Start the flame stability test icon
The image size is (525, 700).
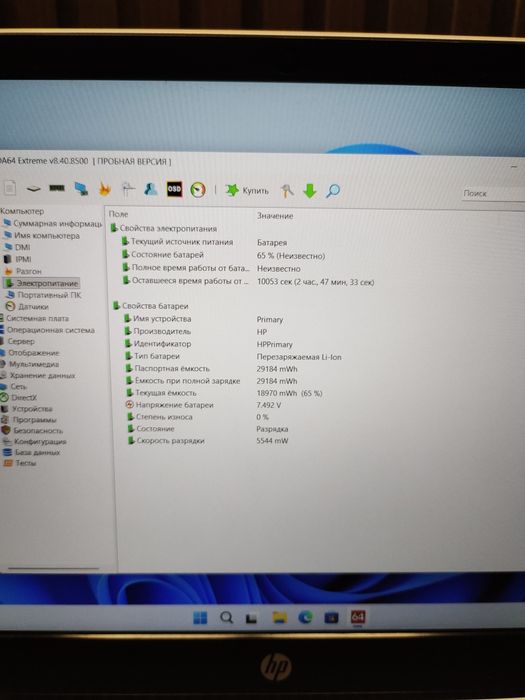(104, 188)
